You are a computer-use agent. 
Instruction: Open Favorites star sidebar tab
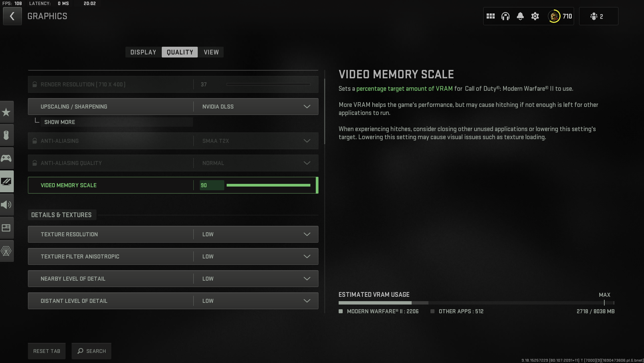pos(6,112)
